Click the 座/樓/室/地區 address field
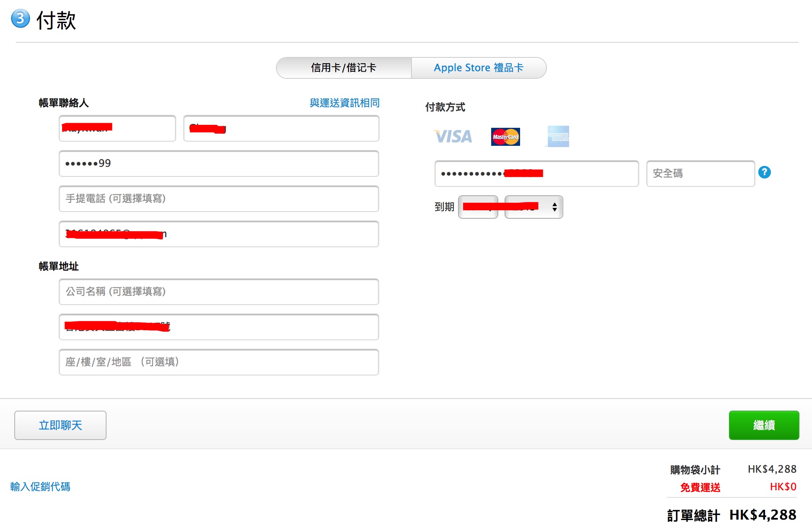Viewport: 812px width, 528px height. pyautogui.click(x=218, y=362)
